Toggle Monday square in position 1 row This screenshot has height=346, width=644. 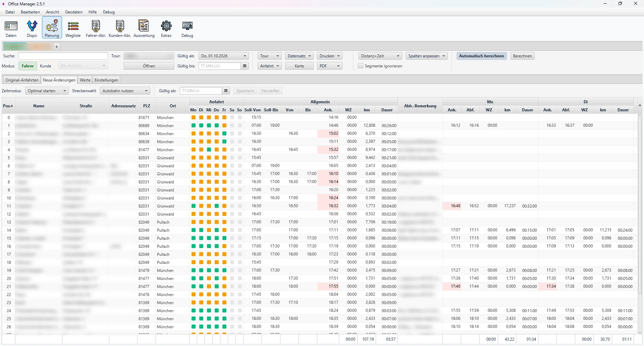[x=194, y=125]
